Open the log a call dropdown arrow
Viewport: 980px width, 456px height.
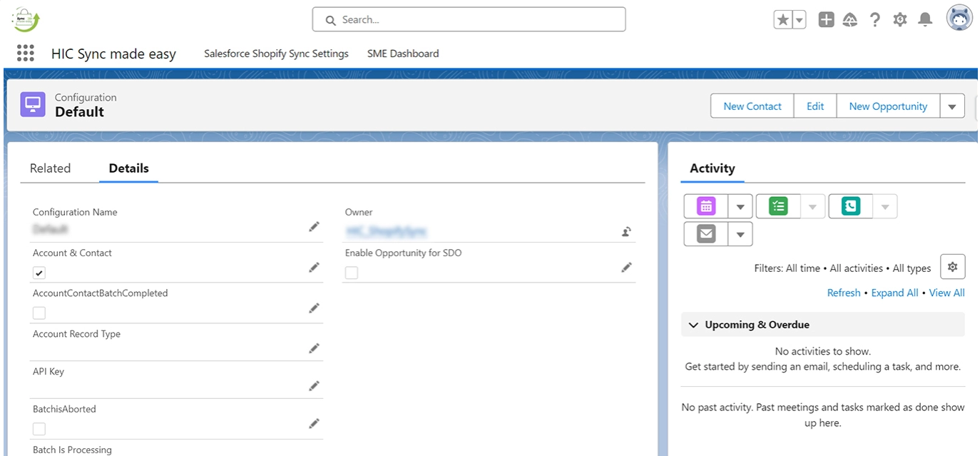tap(885, 207)
